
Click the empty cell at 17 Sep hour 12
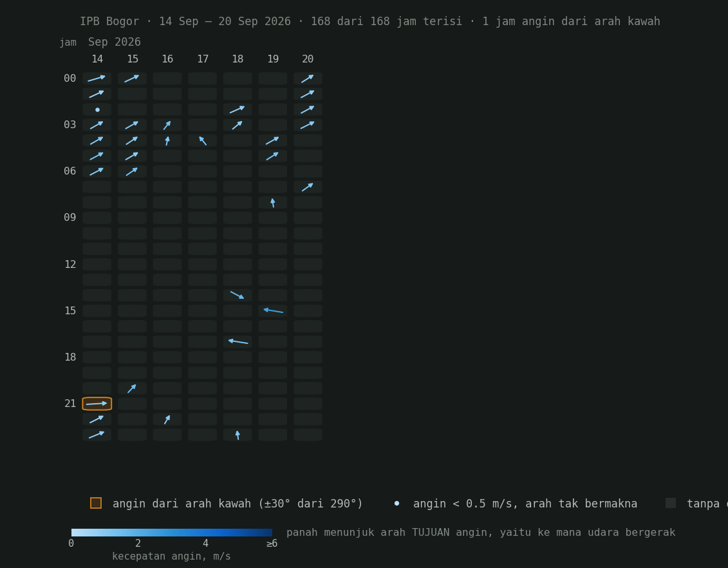pyautogui.click(x=202, y=264)
